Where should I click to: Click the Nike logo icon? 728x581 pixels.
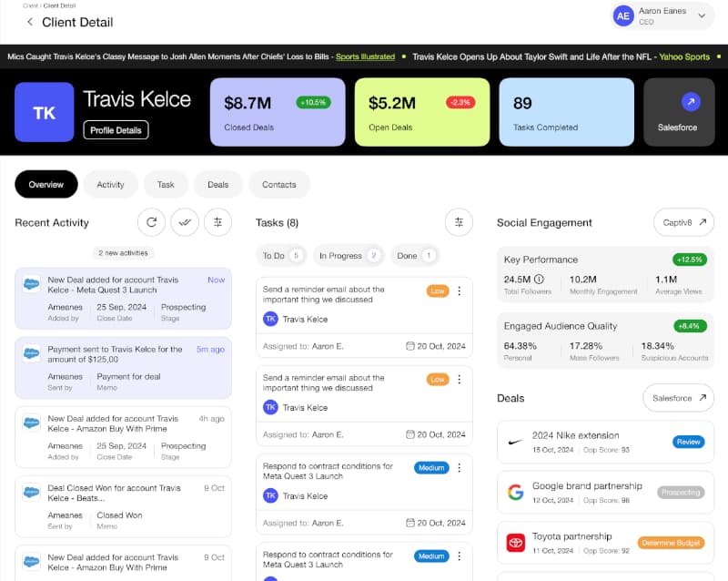click(515, 442)
